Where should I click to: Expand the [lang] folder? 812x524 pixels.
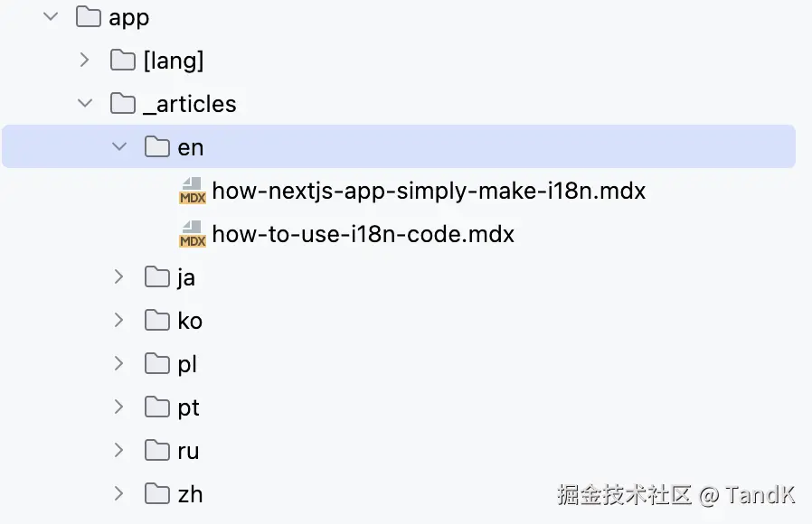[x=84, y=60]
